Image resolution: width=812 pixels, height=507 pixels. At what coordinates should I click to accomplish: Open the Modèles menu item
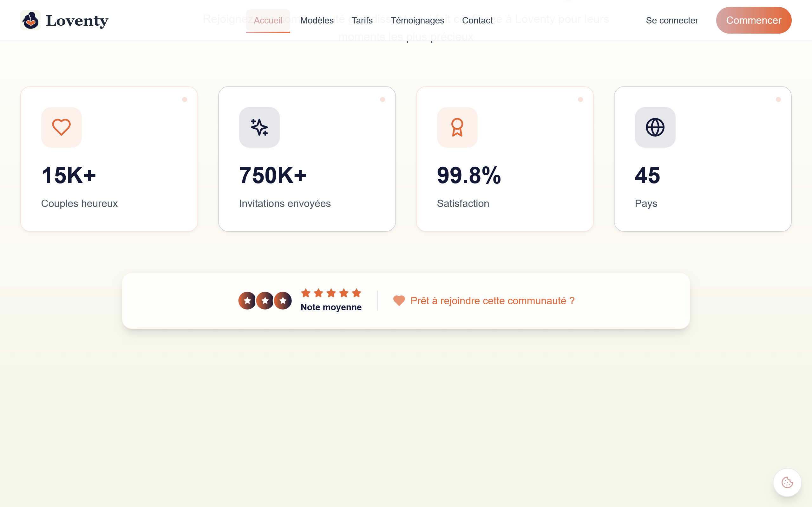(317, 21)
